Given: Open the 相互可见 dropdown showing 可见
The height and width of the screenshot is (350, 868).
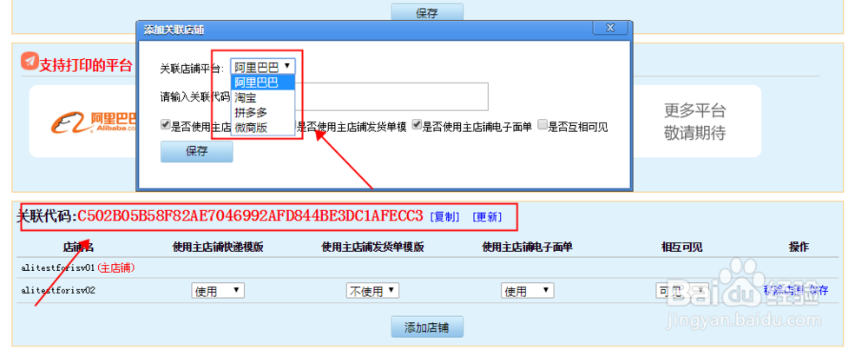Looking at the screenshot, I should [x=682, y=291].
